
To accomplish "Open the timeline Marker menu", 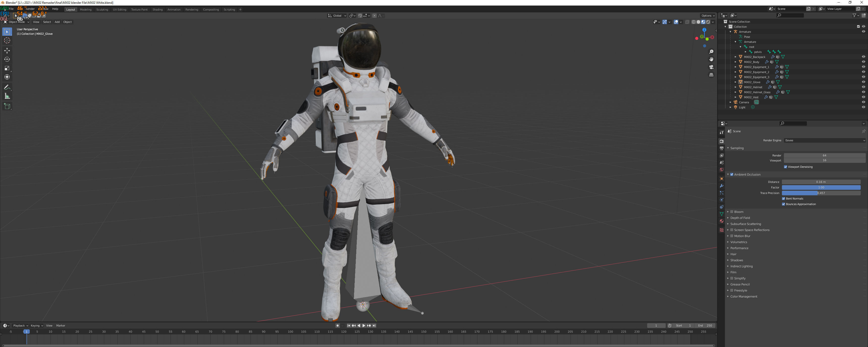I will (61, 326).
